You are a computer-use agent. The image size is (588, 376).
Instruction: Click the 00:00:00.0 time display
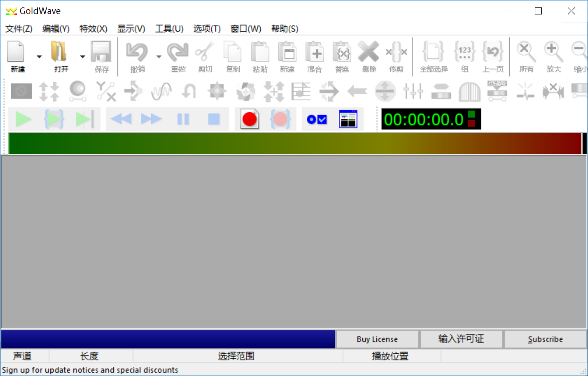424,119
